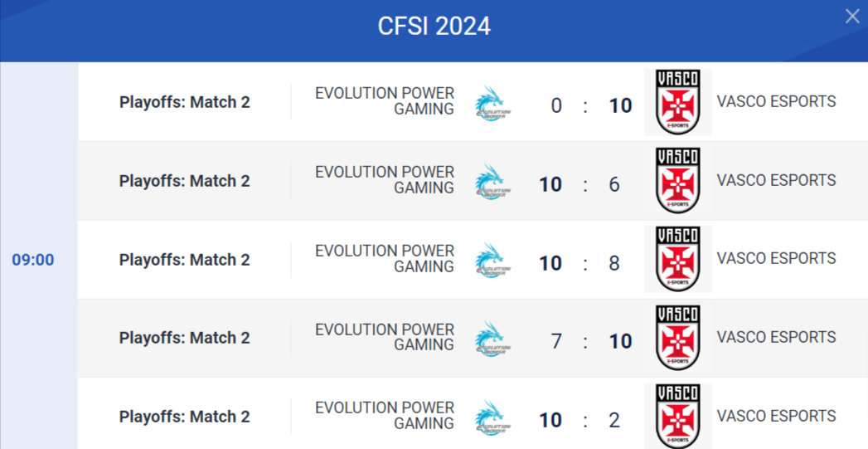Click Evolution dragon logo in 10:8 match

point(492,261)
